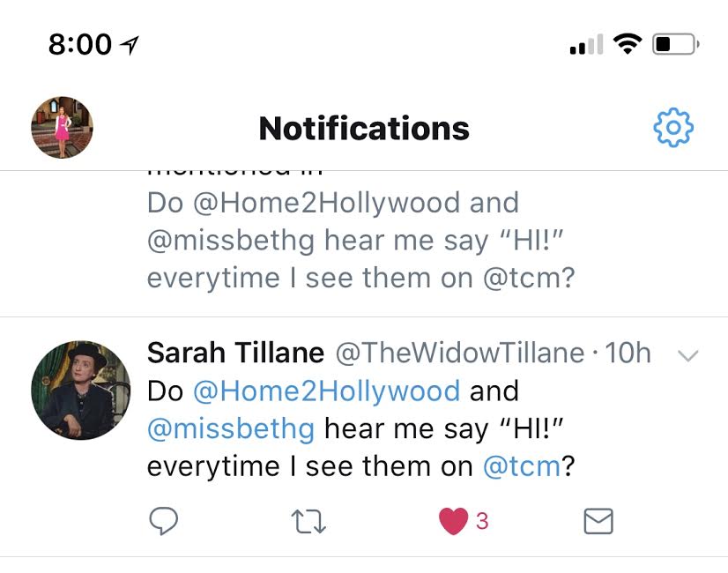The image size is (728, 573).
Task: Retweet Sarah Tillane's tweet
Action: 308,522
